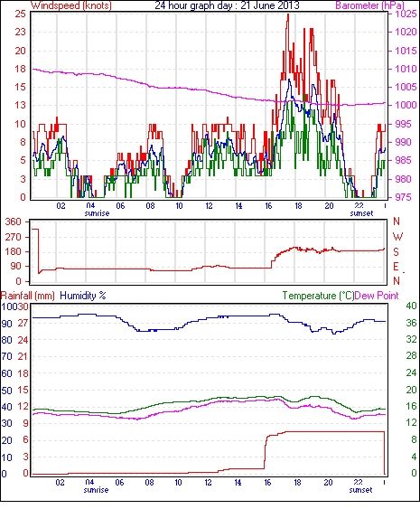The width and height of the screenshot is (420, 509).
Task: Click the Humidity % legend label
Action: click(x=83, y=296)
